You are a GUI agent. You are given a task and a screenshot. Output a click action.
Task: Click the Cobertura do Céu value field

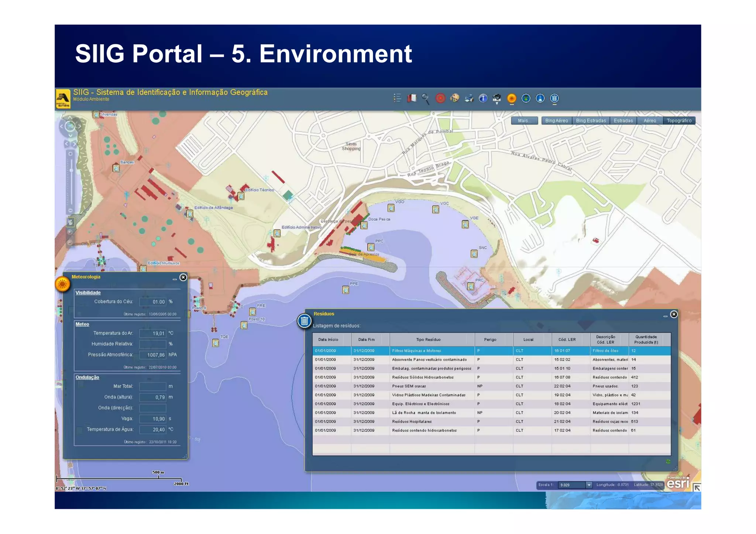(x=153, y=302)
